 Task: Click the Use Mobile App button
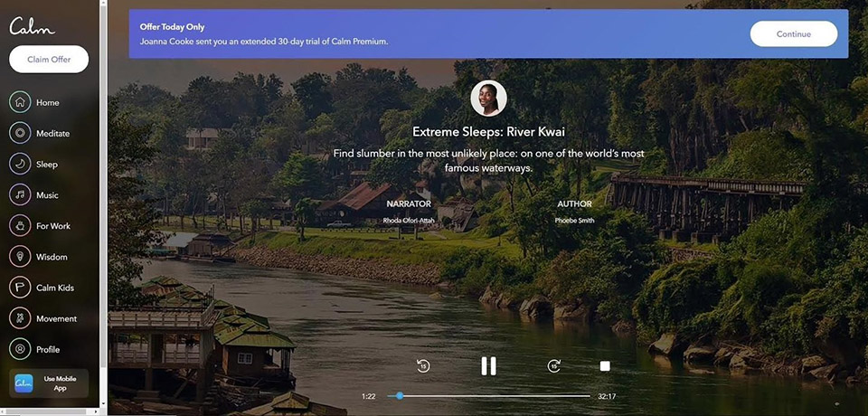tap(49, 383)
